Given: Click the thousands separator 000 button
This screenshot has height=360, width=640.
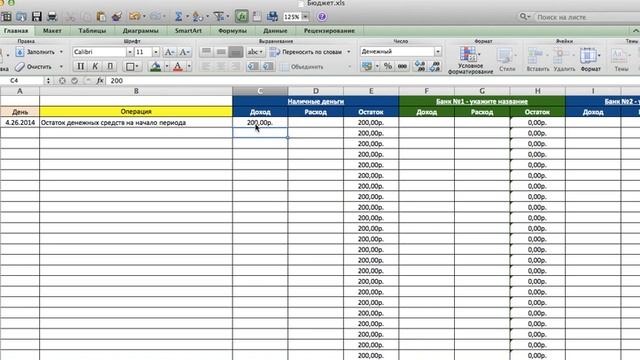Looking at the screenshot, I should [x=402, y=66].
